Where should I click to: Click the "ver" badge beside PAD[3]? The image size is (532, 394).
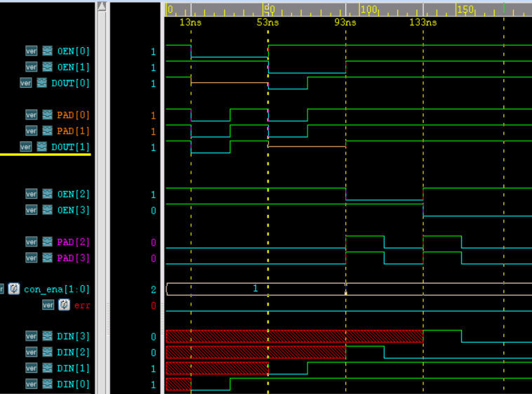point(31,258)
